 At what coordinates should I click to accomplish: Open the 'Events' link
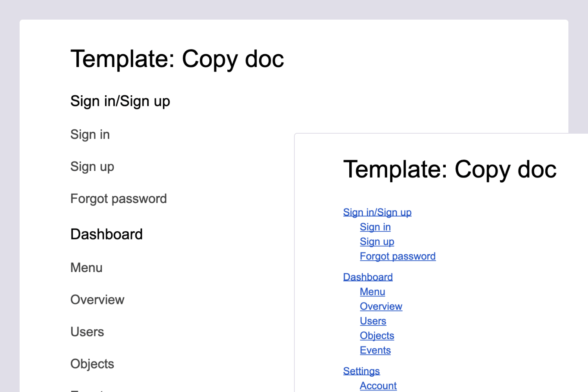click(x=375, y=350)
